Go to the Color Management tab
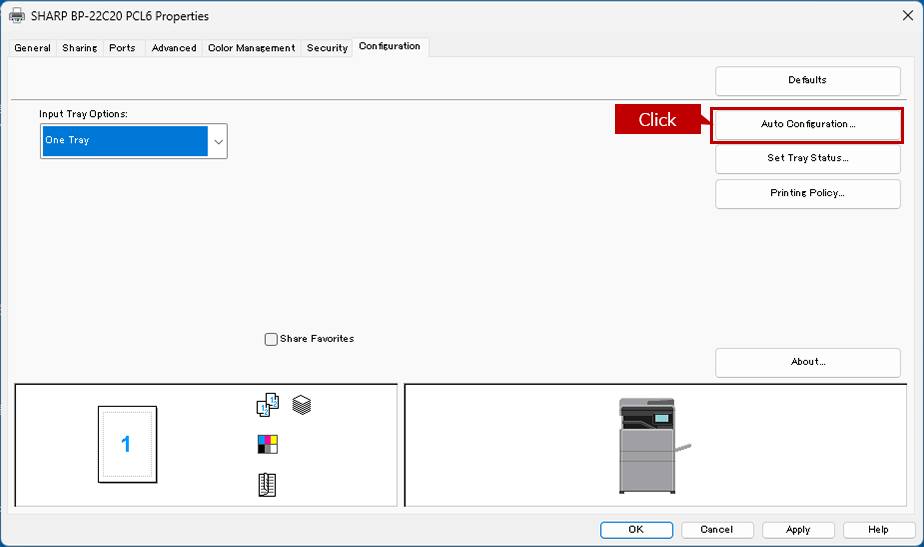 pyautogui.click(x=252, y=48)
